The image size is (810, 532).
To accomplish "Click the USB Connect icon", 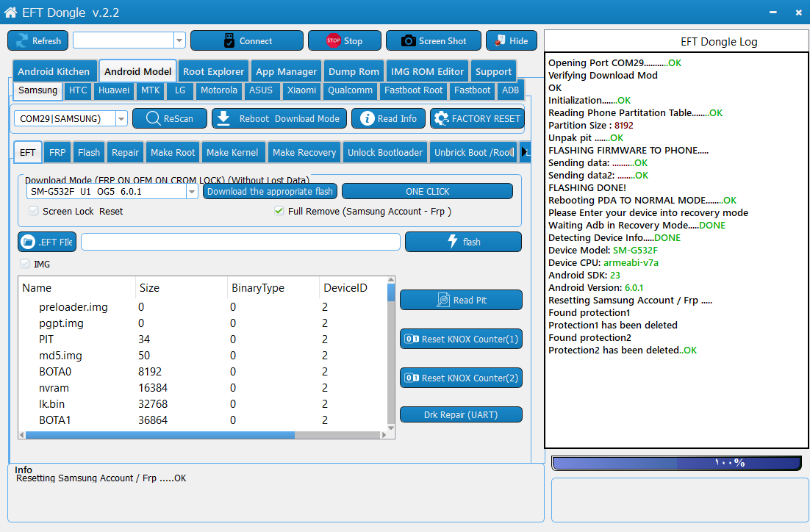I will tap(229, 41).
